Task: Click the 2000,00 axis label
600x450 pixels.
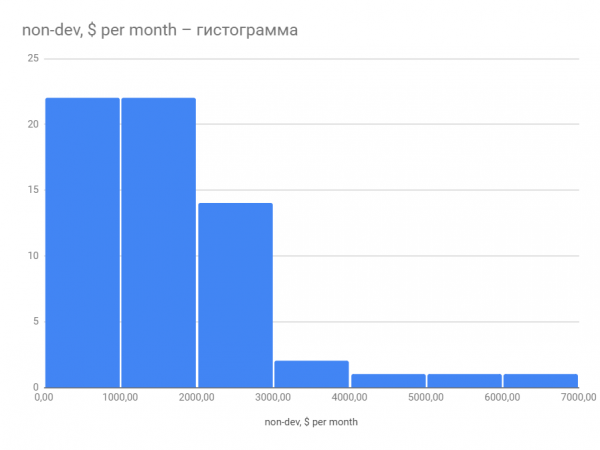Action: point(197,397)
